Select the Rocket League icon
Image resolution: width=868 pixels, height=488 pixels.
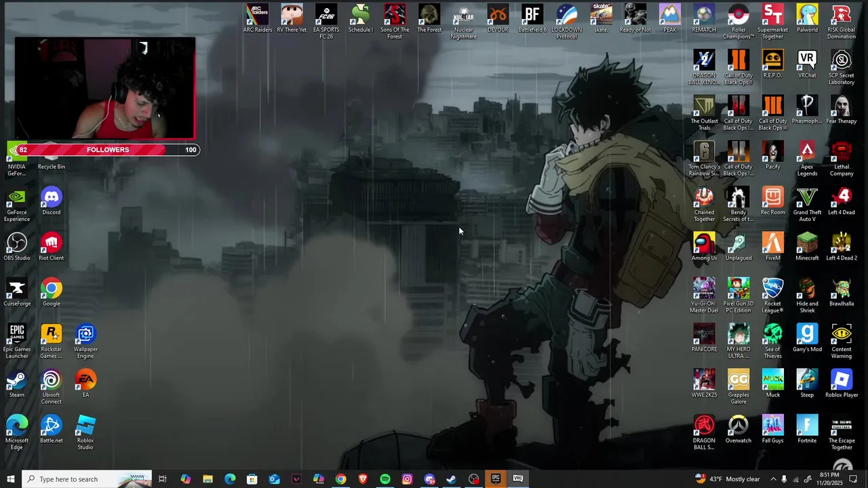coord(772,295)
